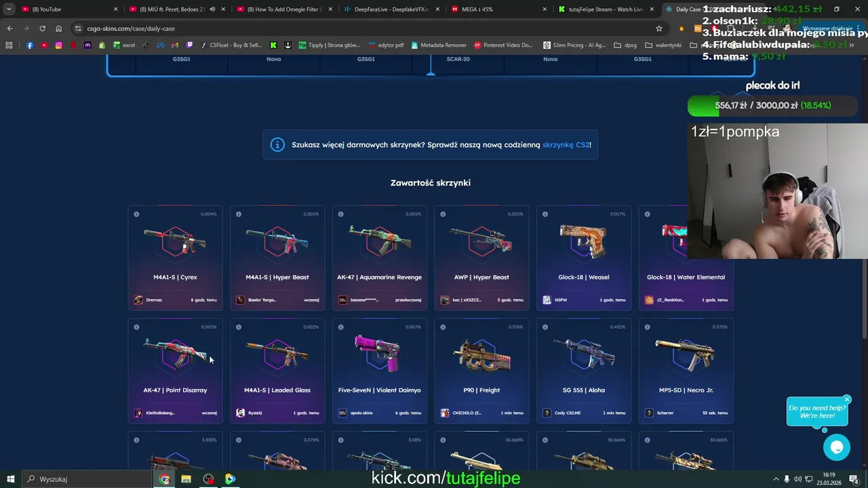Click the info icon on SG 553 Aloha card
The height and width of the screenshot is (488, 868).
pos(545,327)
